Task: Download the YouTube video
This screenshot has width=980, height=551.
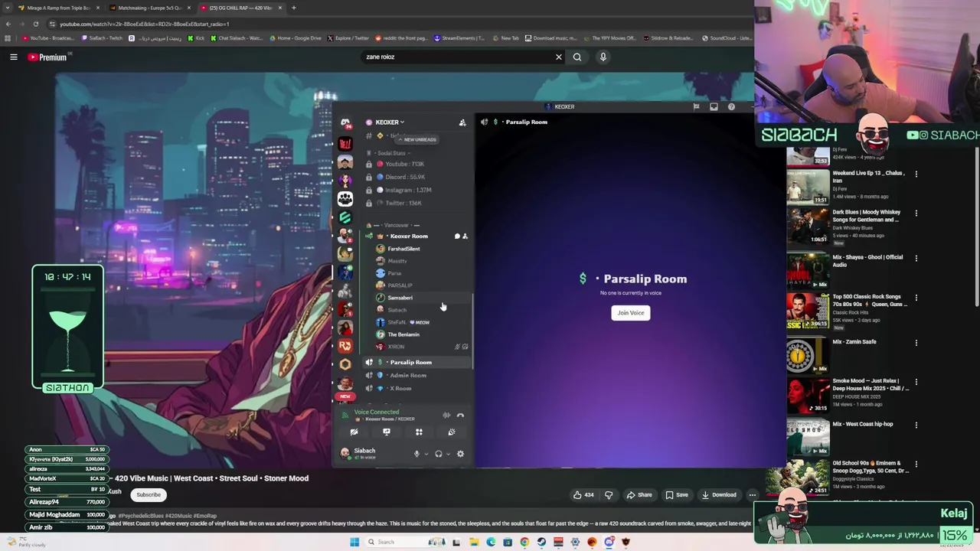Action: [719, 495]
